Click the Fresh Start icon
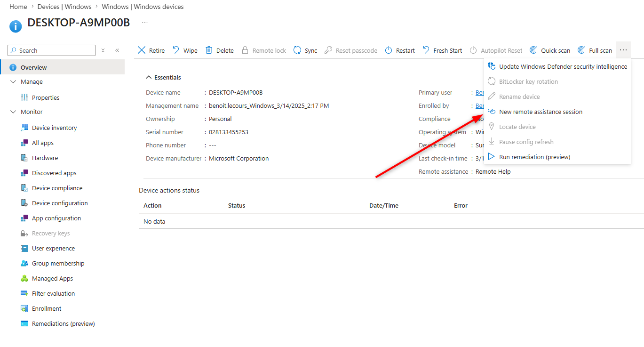 pyautogui.click(x=426, y=50)
